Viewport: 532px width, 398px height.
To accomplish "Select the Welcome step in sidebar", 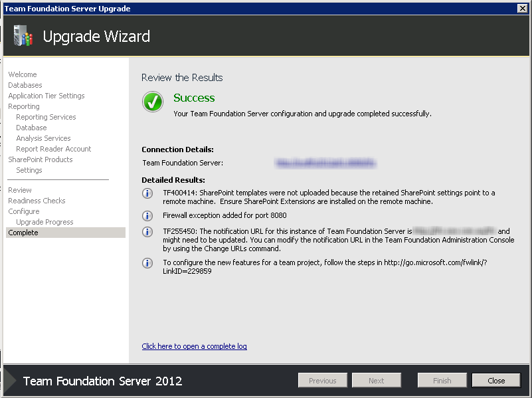I will click(23, 74).
